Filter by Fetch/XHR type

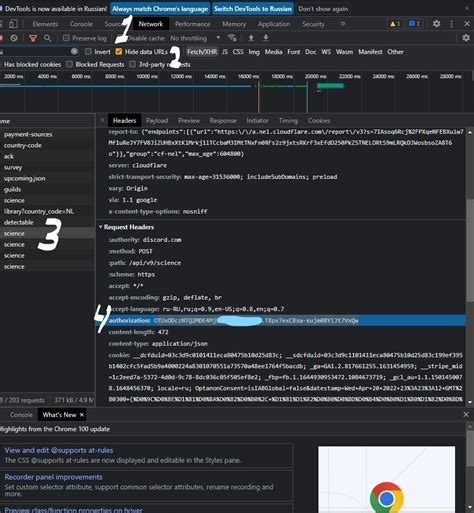[202, 52]
